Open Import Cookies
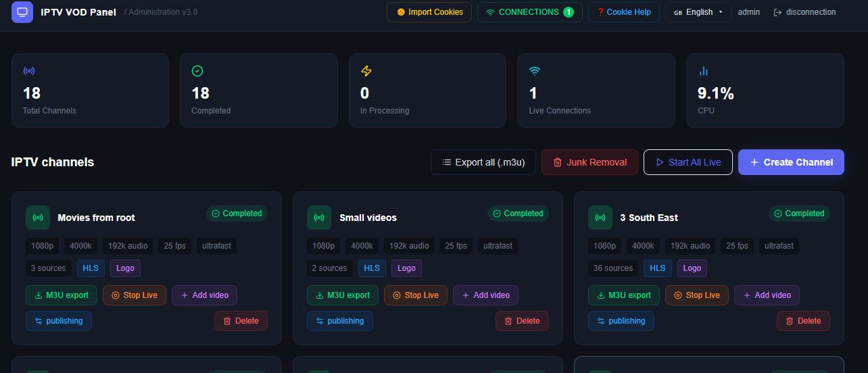This screenshot has height=373, width=868. pyautogui.click(x=429, y=12)
